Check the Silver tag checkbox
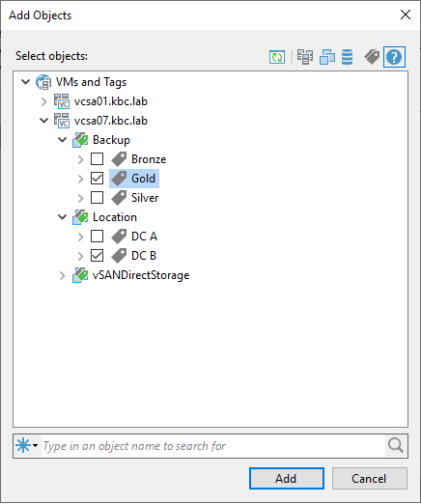This screenshot has height=504, width=421. coord(97,198)
